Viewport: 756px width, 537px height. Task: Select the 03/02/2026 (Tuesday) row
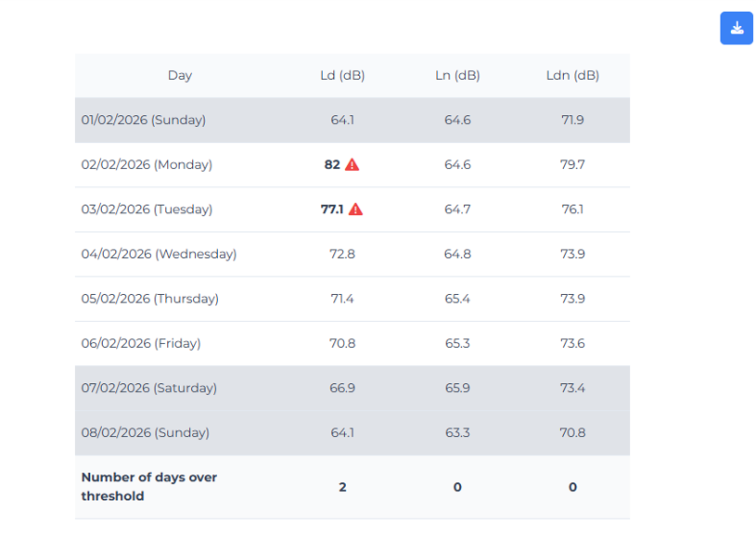(x=147, y=210)
